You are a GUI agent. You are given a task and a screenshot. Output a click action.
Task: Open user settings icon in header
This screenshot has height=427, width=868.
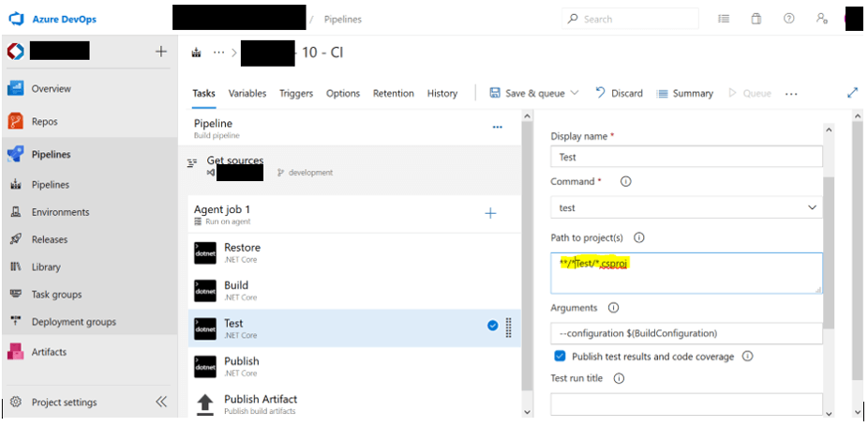[821, 19]
